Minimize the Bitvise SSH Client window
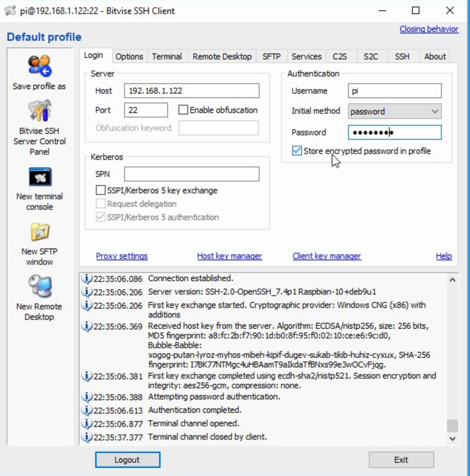 click(x=382, y=10)
